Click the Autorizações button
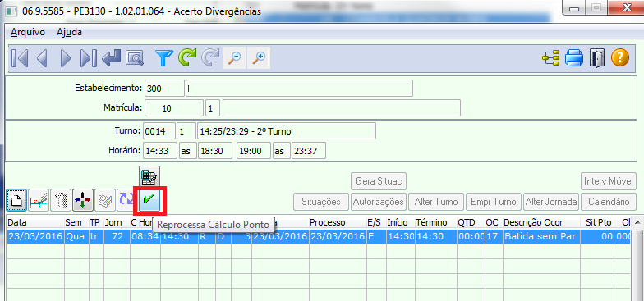 coord(378,202)
